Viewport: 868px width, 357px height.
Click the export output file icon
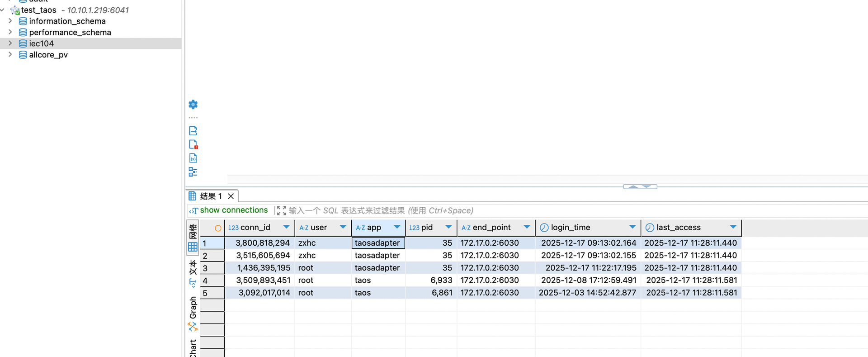(x=193, y=131)
